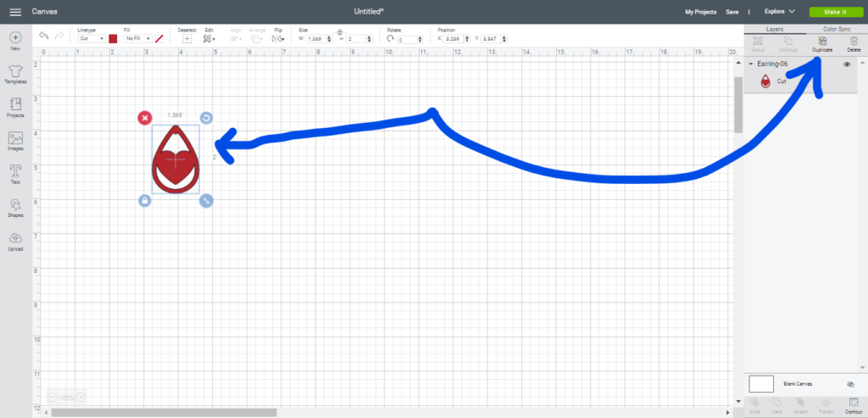The width and height of the screenshot is (868, 418).
Task: Open the Fill dropdown
Action: point(137,39)
